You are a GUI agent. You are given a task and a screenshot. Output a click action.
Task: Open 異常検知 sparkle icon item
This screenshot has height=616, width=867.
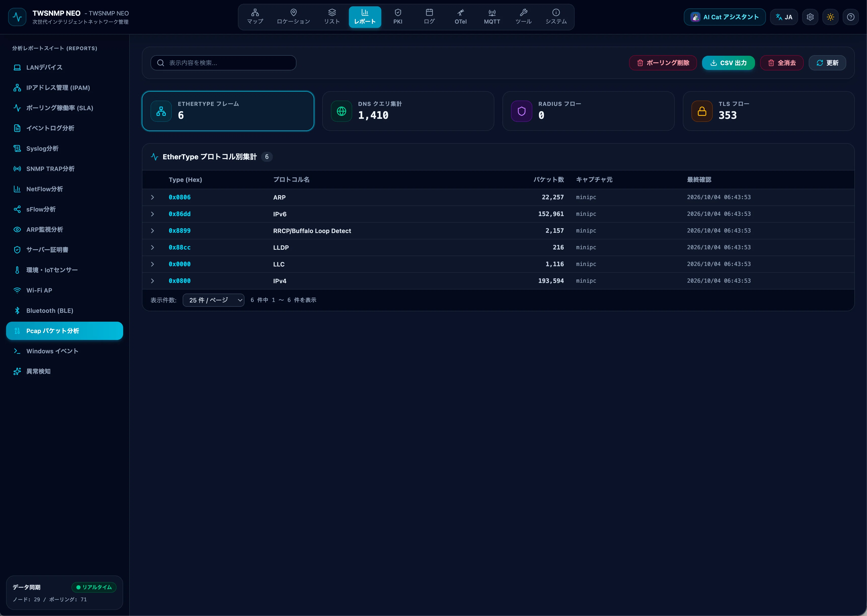(65, 371)
